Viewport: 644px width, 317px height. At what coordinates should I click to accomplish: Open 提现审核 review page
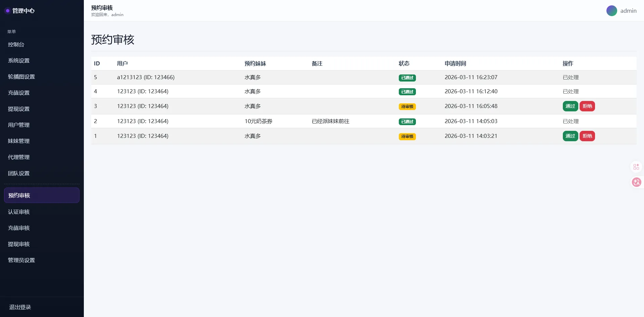tap(19, 244)
